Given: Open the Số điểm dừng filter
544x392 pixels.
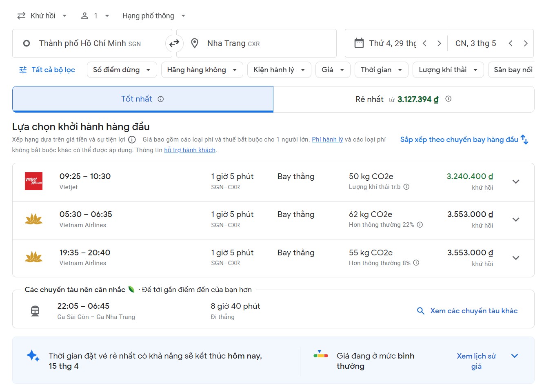Looking at the screenshot, I should 122,70.
